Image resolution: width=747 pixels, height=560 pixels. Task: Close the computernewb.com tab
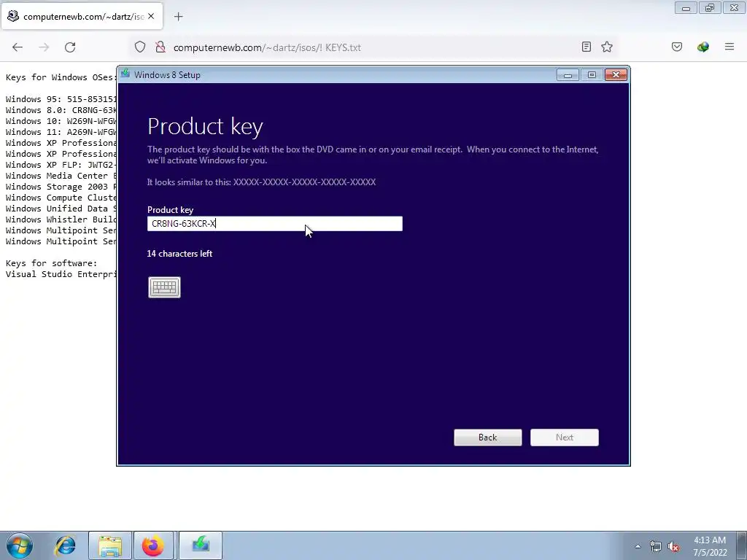(151, 16)
